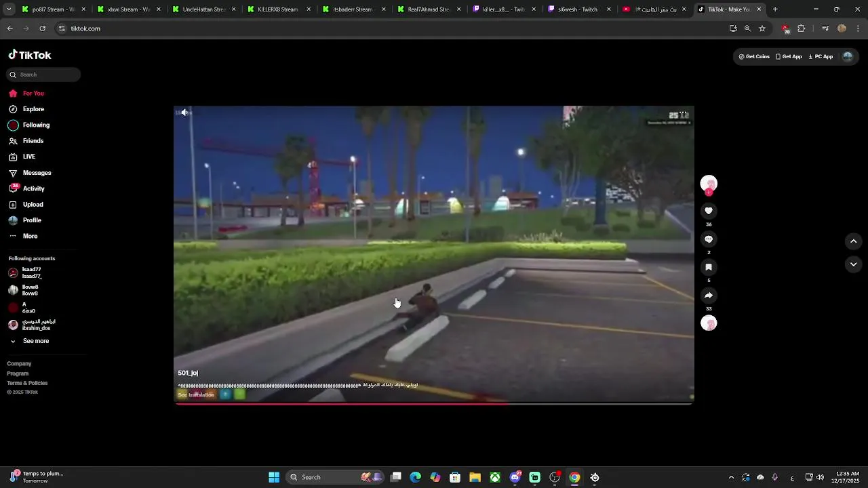This screenshot has width=868, height=488.
Task: Click the taskbar Search box
Action: pos(335,477)
